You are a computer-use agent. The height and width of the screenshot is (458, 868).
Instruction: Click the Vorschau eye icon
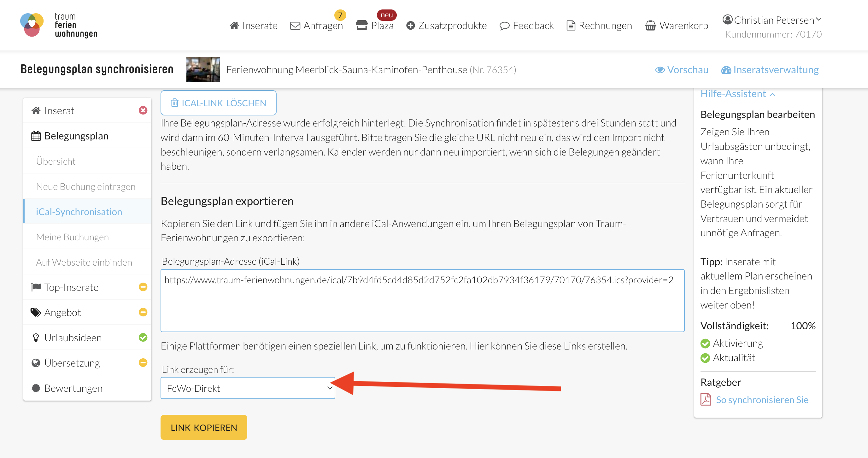click(x=660, y=70)
